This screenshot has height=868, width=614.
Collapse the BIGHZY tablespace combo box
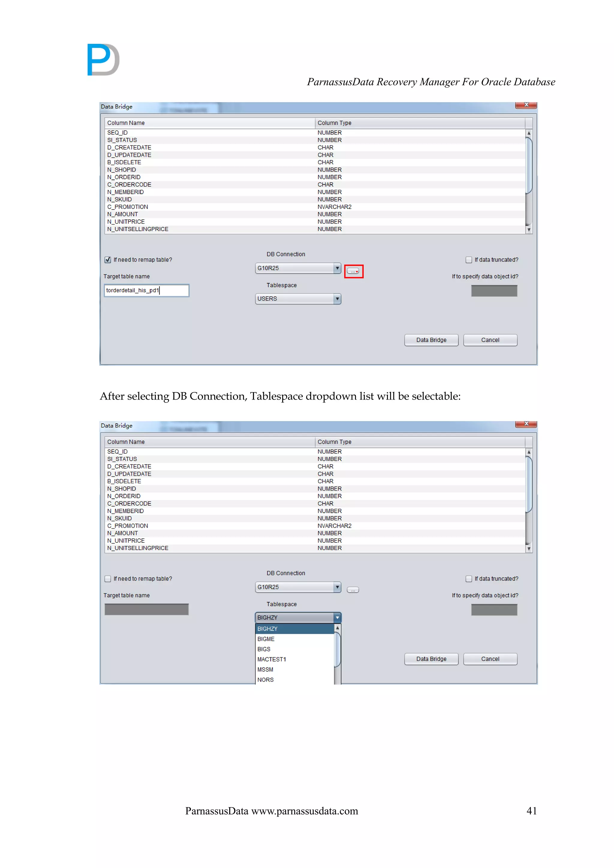(298, 618)
